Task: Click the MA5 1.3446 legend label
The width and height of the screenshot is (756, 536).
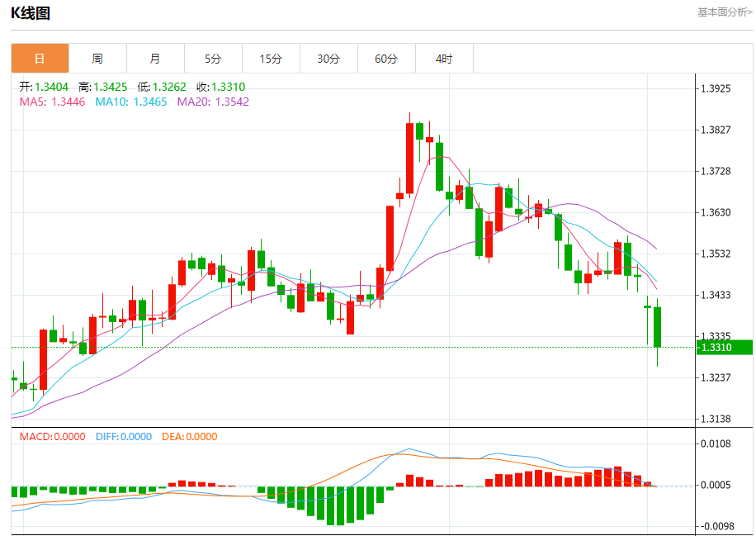Action: [x=52, y=102]
